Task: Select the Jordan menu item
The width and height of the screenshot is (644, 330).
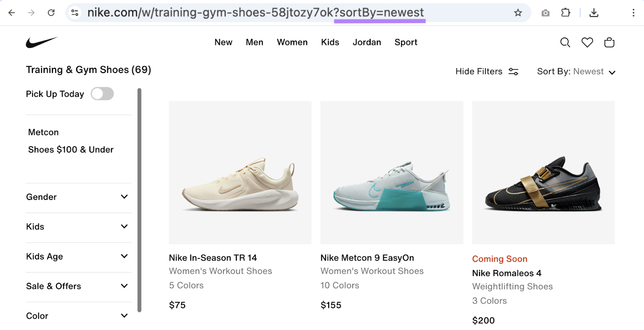Action: tap(366, 42)
